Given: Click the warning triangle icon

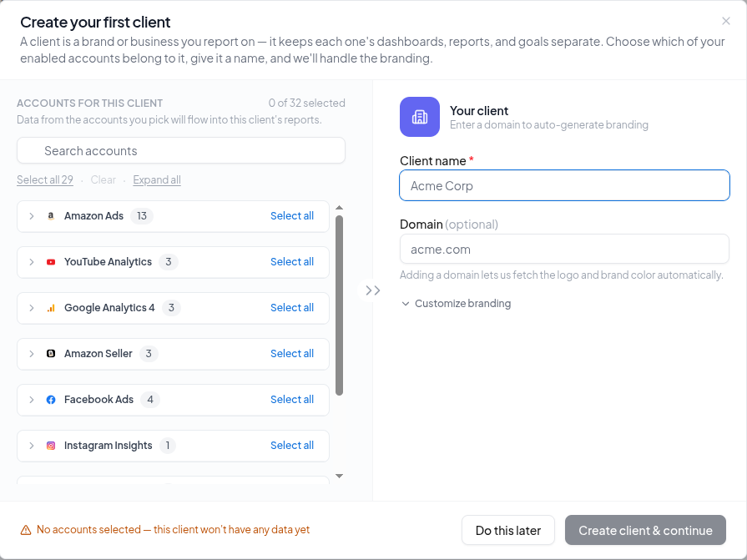Looking at the screenshot, I should click(26, 530).
